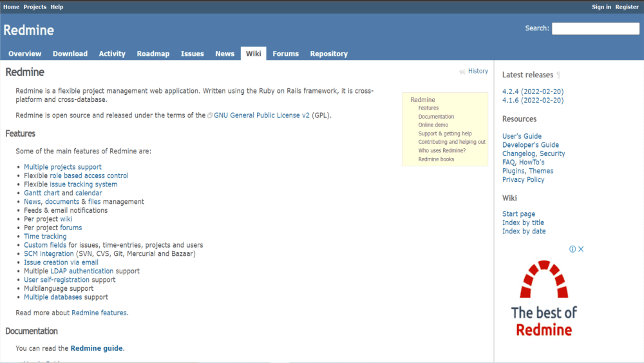Jump to Features in table of contents
Image resolution: width=644 pixels, height=363 pixels.
pos(428,108)
